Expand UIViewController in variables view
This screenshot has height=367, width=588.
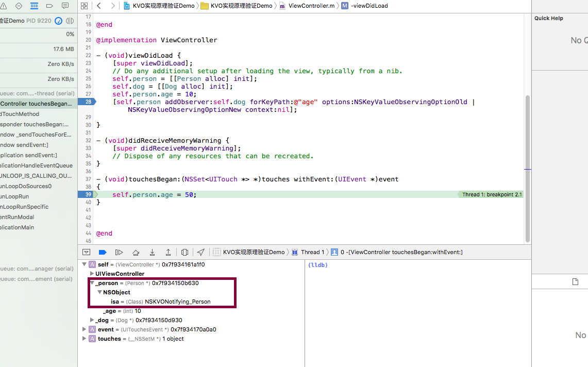click(x=92, y=274)
